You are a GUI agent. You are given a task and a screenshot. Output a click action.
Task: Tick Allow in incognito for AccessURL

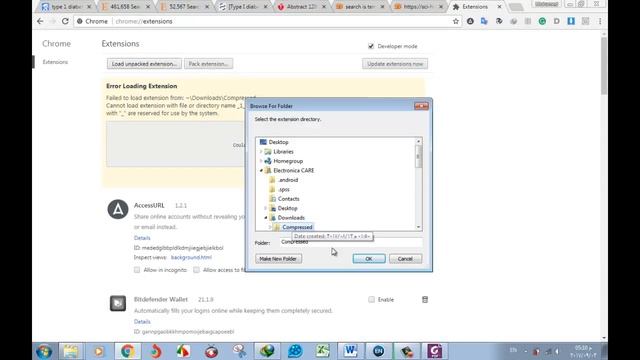coord(137,270)
